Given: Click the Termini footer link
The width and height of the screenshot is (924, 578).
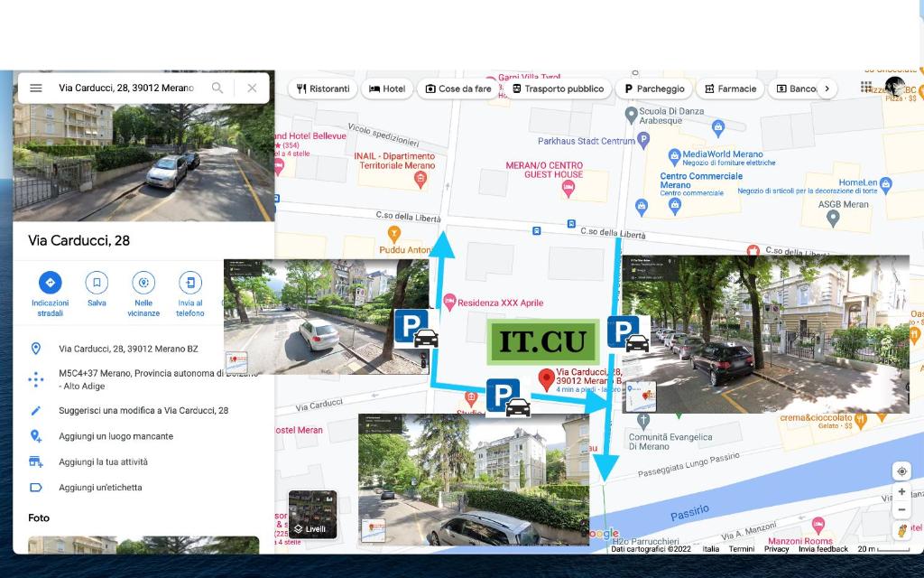Looking at the screenshot, I should (x=742, y=548).
